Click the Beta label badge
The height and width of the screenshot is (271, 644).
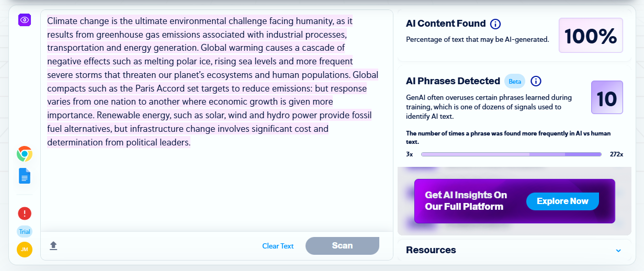(x=515, y=82)
